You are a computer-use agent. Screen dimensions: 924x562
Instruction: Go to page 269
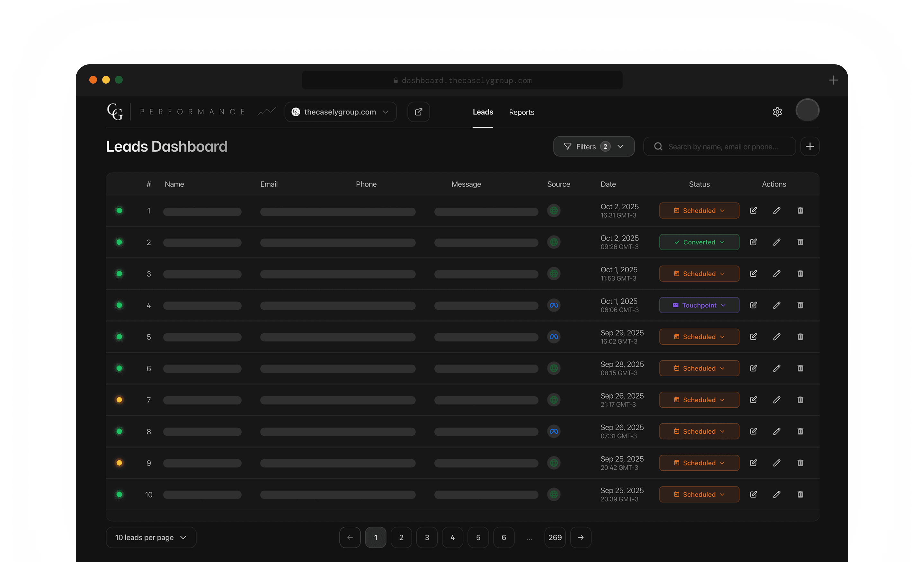tap(555, 537)
